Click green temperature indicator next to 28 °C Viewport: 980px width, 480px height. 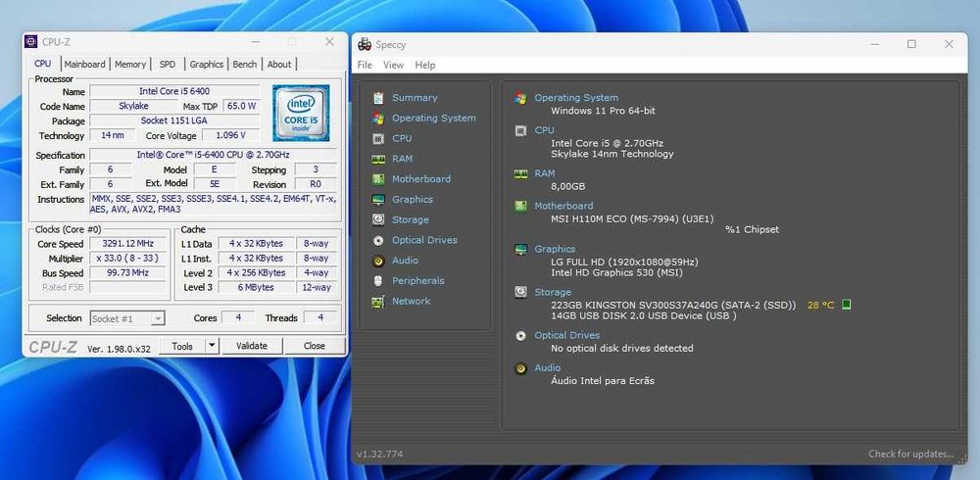coord(847,305)
